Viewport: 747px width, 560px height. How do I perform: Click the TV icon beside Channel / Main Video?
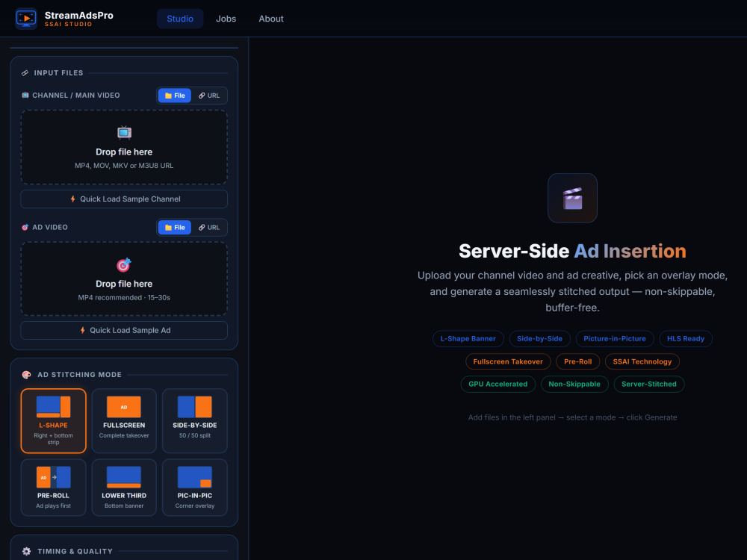click(25, 96)
